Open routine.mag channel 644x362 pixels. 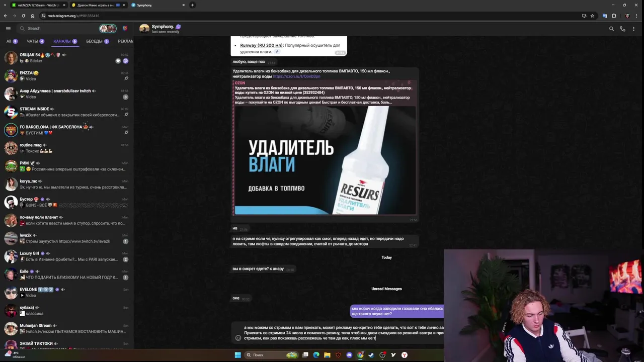click(x=66, y=148)
